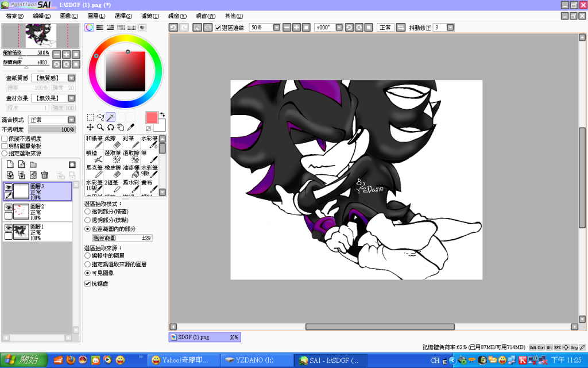Click the pink foreground color swatch
The width and height of the screenshot is (588, 368).
(152, 117)
